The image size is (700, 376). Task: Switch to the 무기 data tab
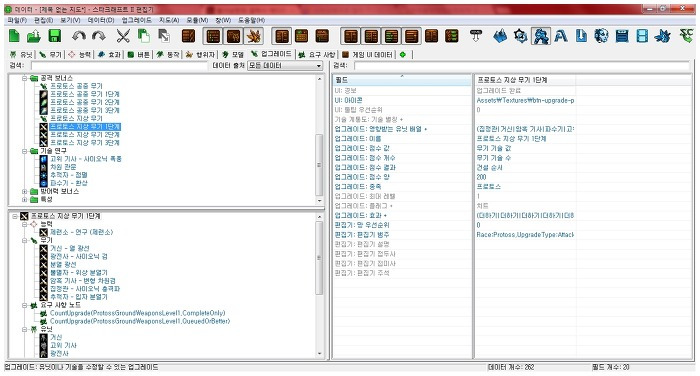coord(50,54)
